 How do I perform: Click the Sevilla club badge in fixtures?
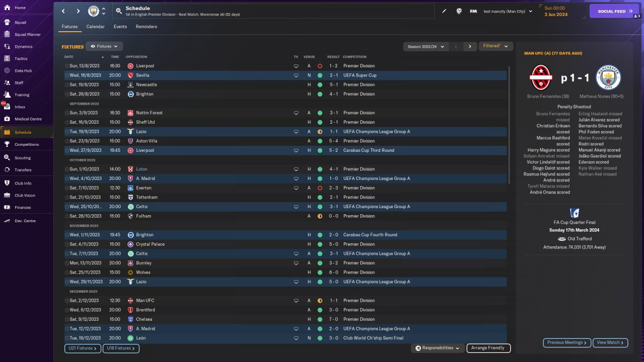[130, 75]
